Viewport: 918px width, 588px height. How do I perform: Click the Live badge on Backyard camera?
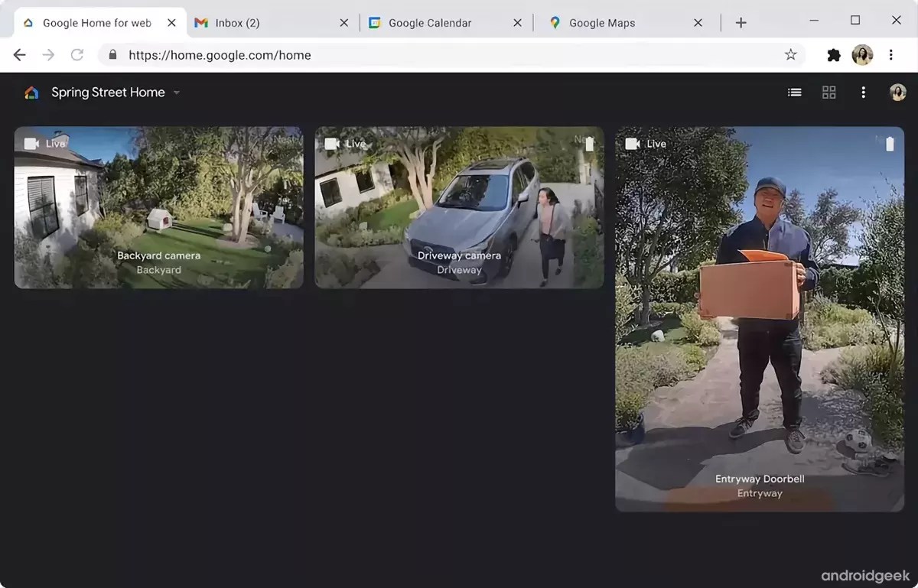45,143
